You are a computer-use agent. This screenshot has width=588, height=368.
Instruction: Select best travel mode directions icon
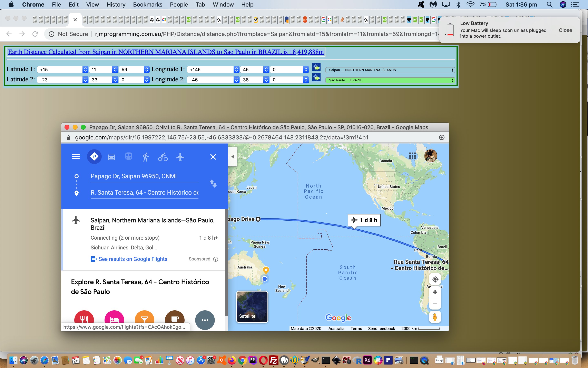(x=94, y=156)
